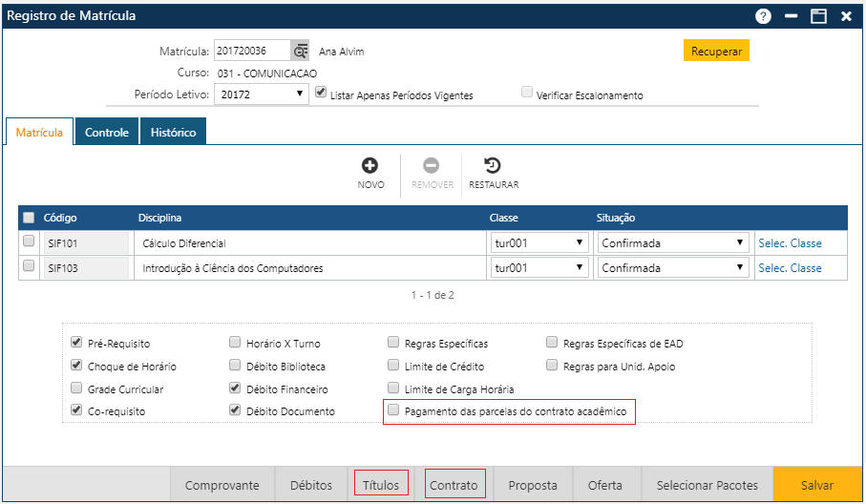Screen dimensions: 866x504
Task: Click the maximize window icon
Action: 818,16
